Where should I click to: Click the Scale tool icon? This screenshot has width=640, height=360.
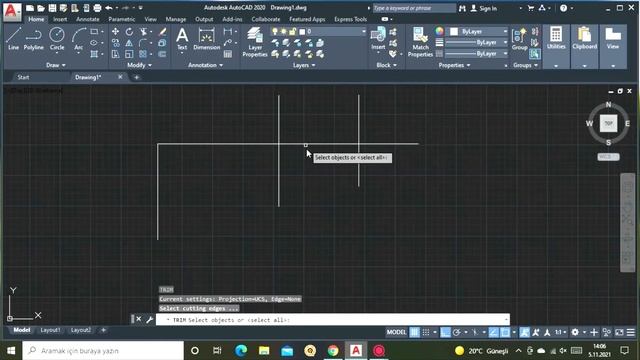[x=129, y=54]
